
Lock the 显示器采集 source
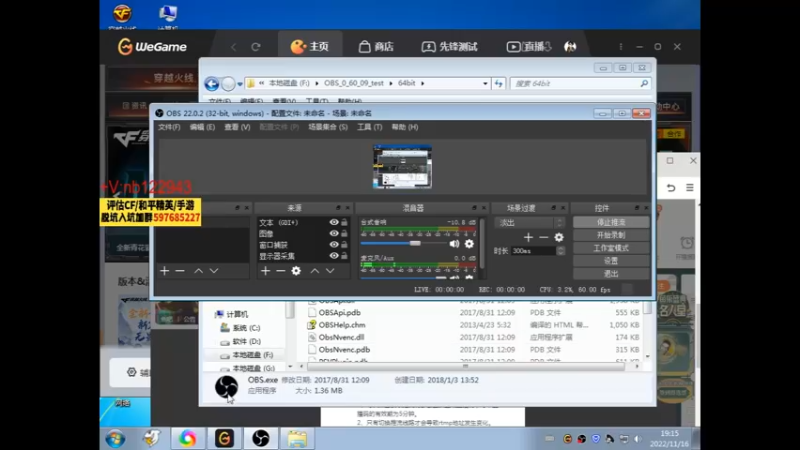[344, 256]
